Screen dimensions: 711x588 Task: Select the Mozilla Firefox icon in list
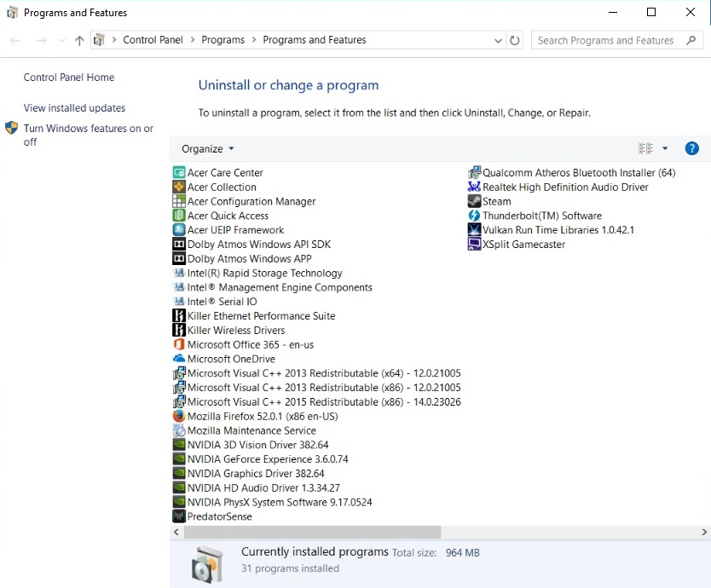tap(179, 417)
